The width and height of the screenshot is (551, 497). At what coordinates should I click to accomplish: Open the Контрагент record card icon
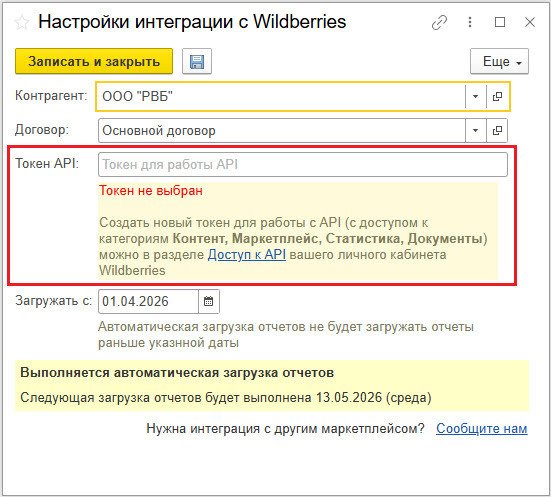[497, 96]
